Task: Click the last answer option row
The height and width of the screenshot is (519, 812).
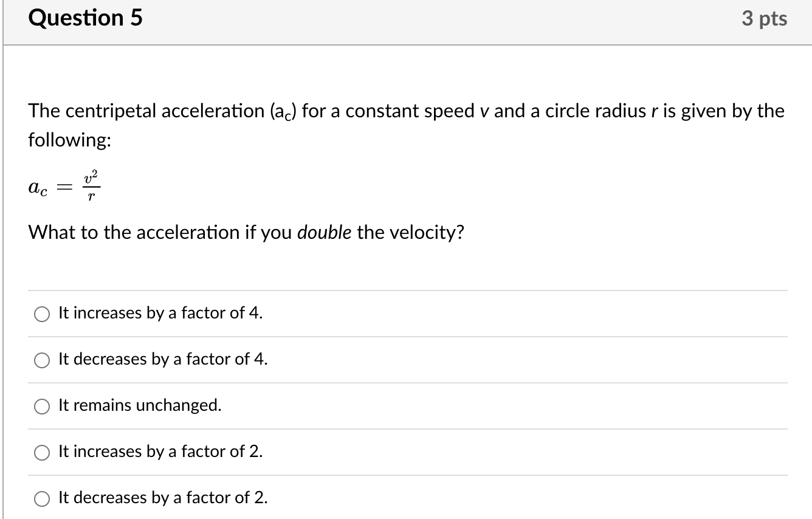Action: [x=406, y=498]
